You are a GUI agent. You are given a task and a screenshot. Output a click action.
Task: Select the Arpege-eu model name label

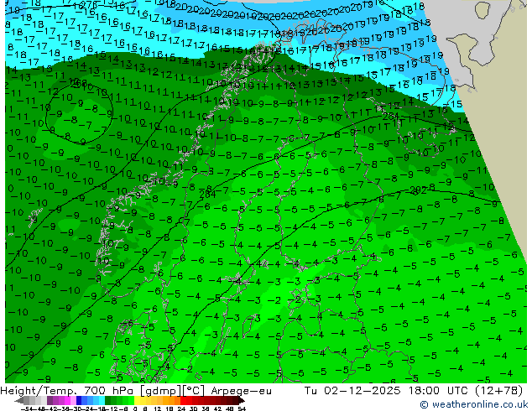click(241, 391)
